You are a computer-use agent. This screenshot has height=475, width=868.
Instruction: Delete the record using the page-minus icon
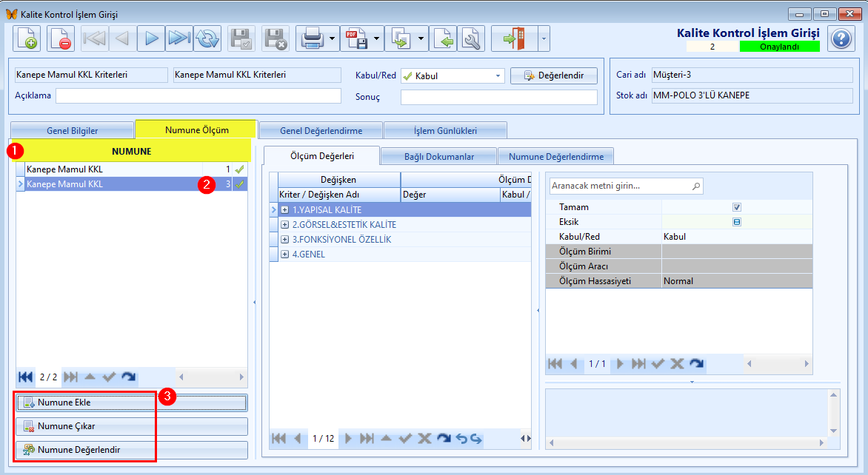click(60, 38)
